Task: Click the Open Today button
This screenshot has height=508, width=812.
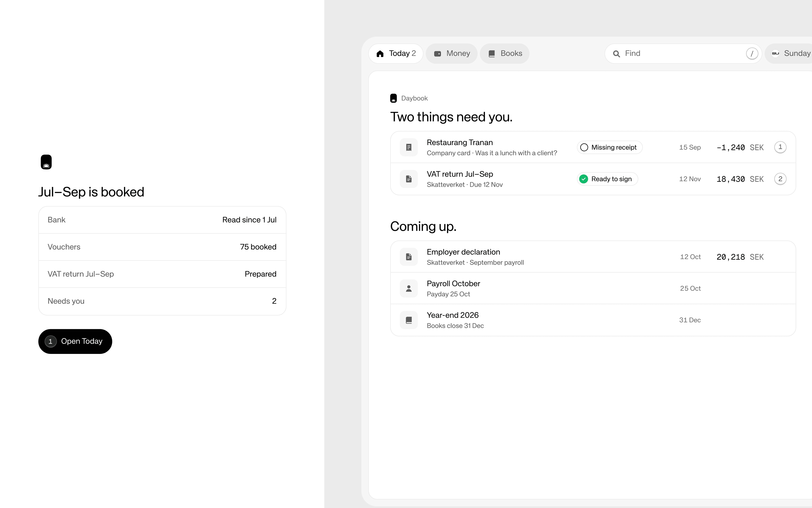Action: pos(75,341)
